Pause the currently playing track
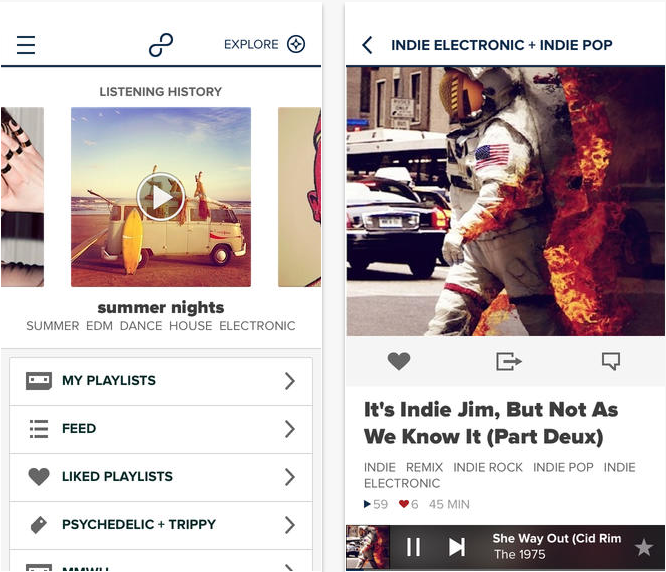The image size is (666, 572). (x=413, y=547)
